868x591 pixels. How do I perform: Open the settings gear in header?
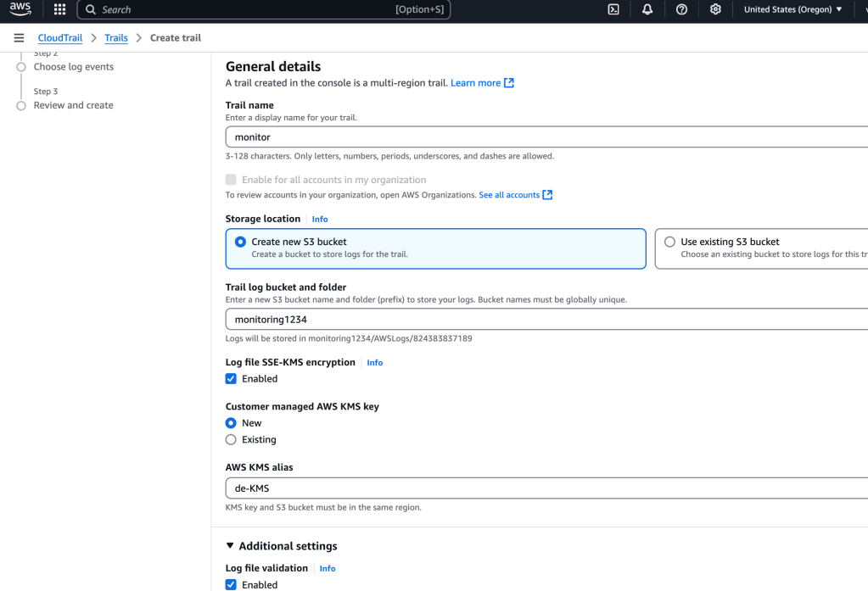click(x=715, y=9)
